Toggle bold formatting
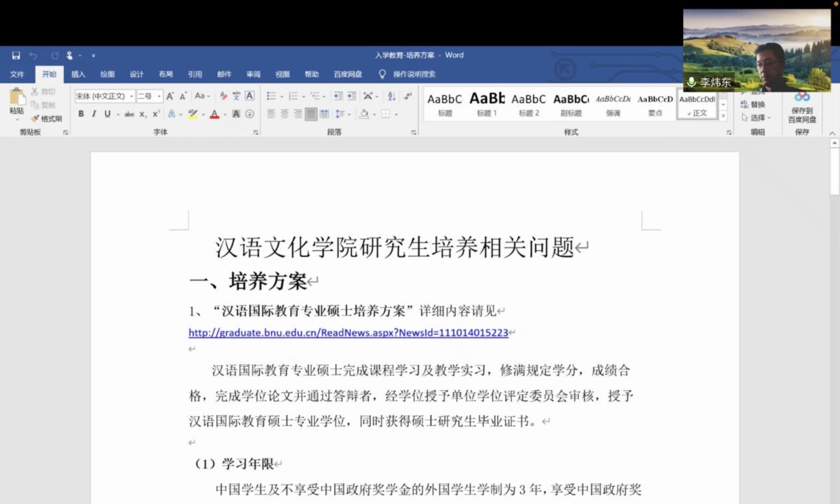The width and height of the screenshot is (840, 504). [x=81, y=114]
